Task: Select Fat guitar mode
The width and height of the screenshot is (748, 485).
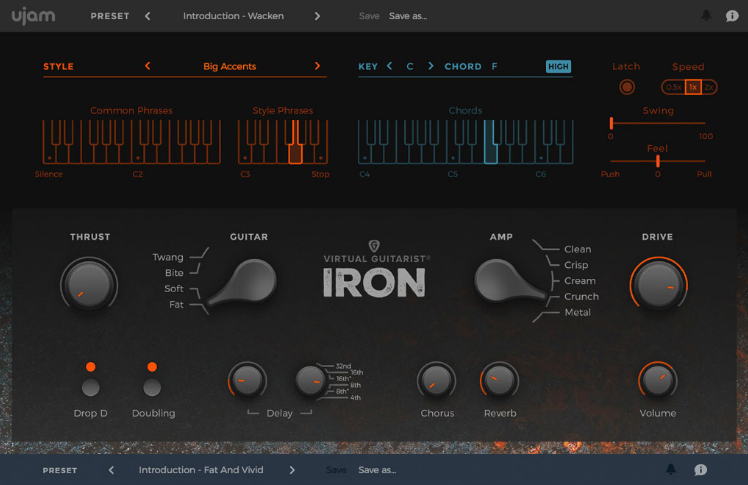Action: tap(176, 304)
